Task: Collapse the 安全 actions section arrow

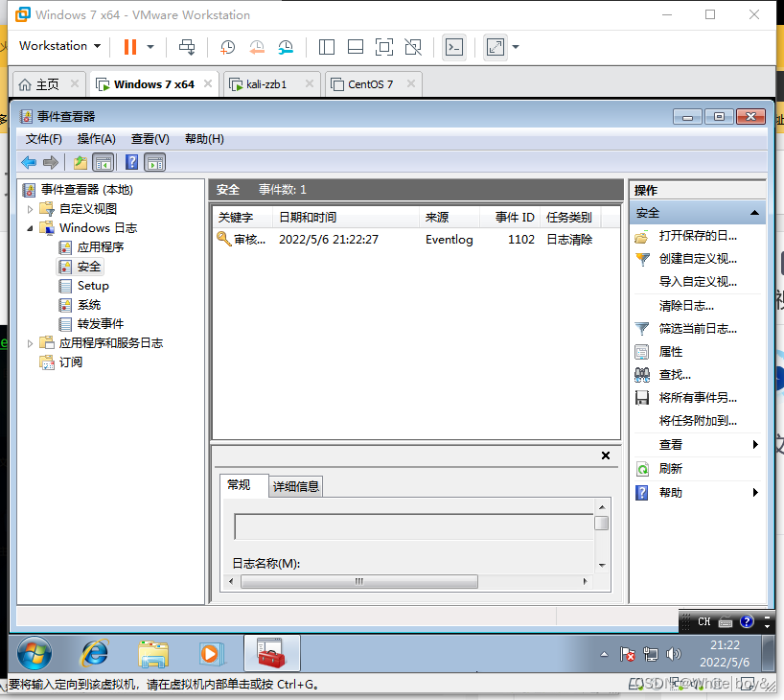Action: tap(754, 213)
